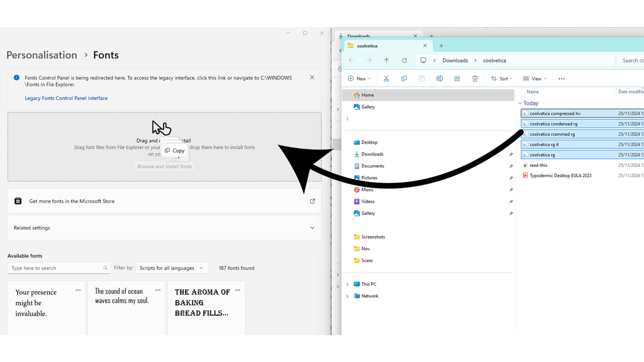Open the Scripts for all languages filter
The width and height of the screenshot is (644, 362).
point(172,268)
